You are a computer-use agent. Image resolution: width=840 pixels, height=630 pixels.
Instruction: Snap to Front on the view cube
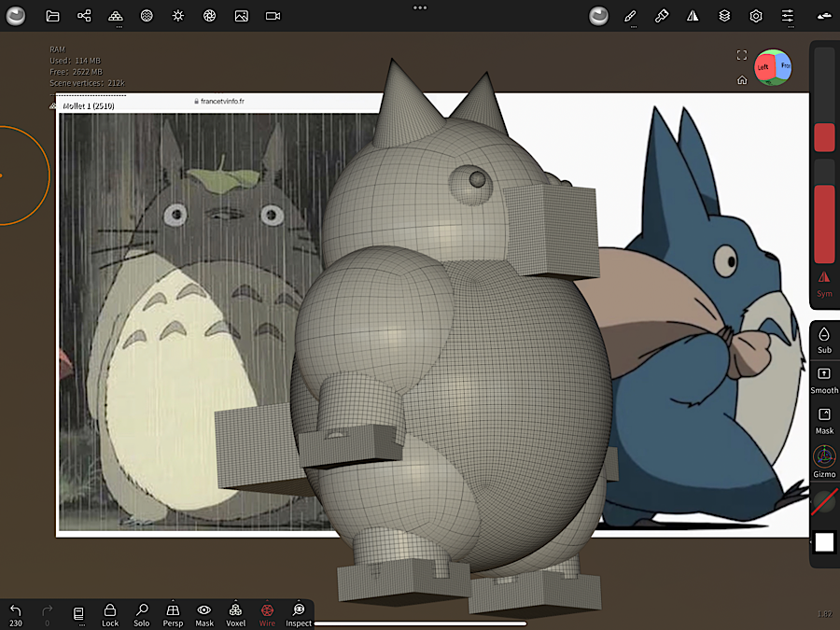pos(784,66)
